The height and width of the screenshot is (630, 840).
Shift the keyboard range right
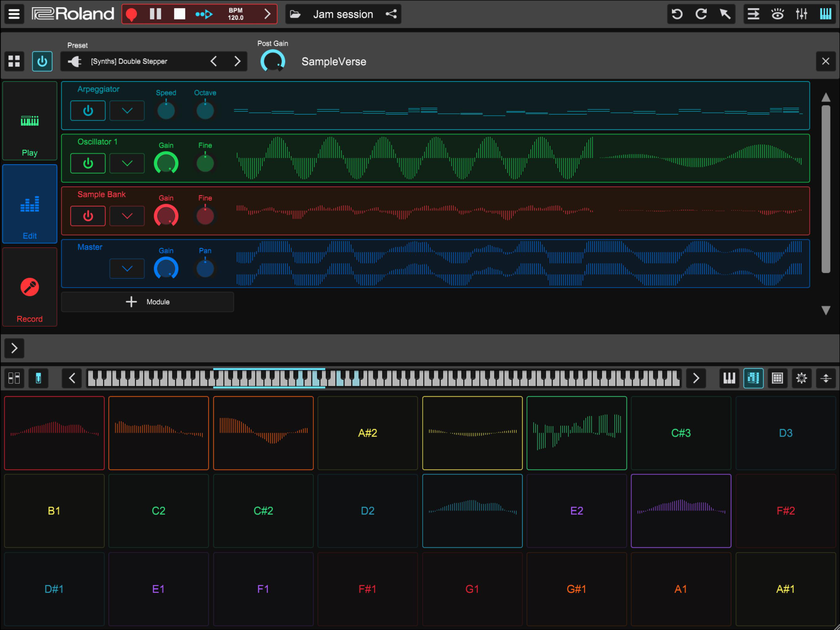coord(696,378)
